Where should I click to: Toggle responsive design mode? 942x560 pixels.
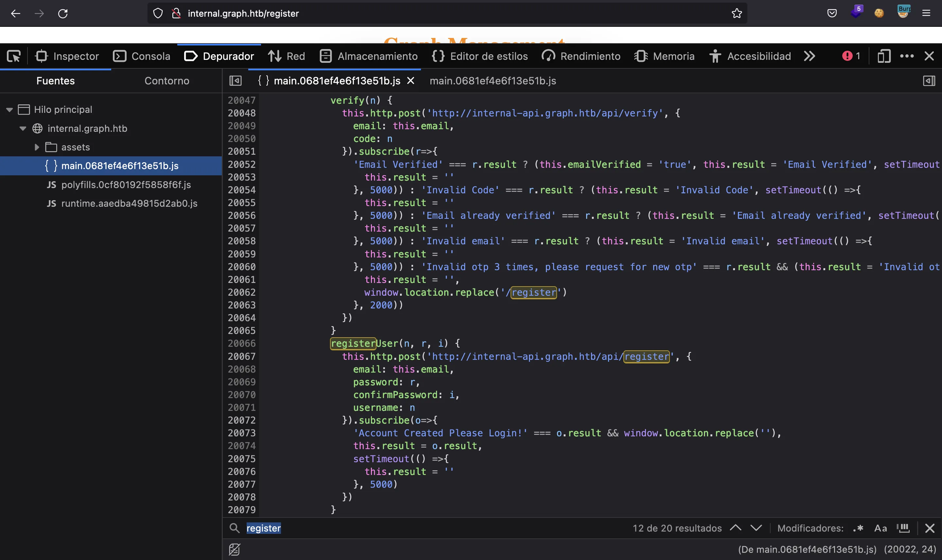point(884,56)
